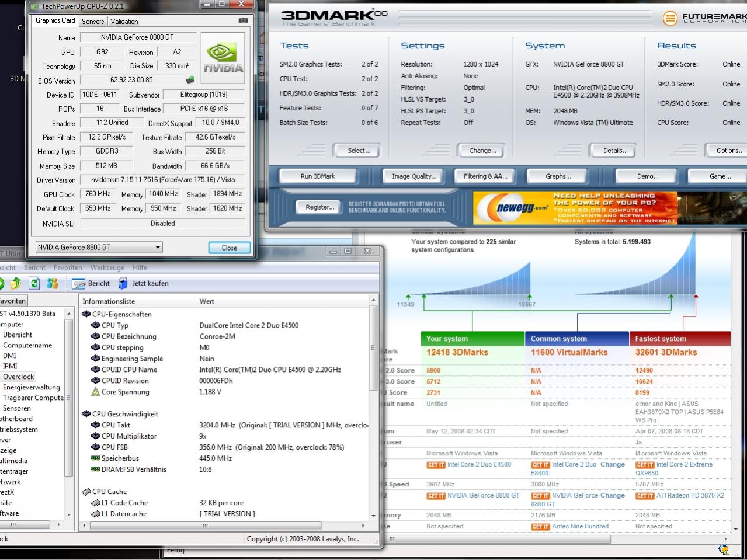
Task: Click the Graphs... button
Action: (x=558, y=176)
